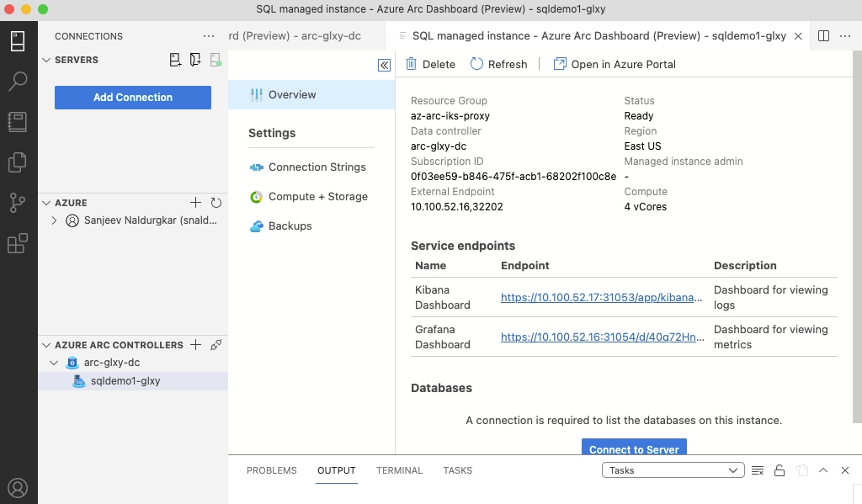Open the Tasks output channel dropdown

point(673,470)
